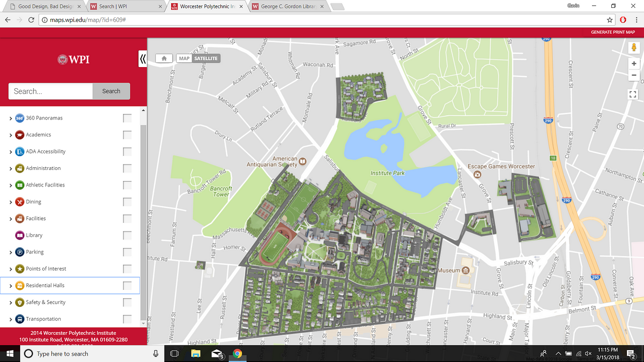Check the Academics checkbox
Viewport: 644px width, 362px height.
pos(127,135)
